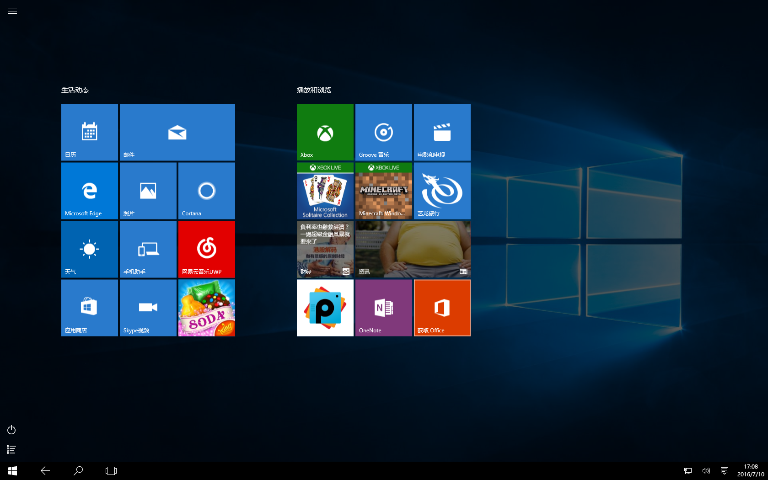Open the Skype video camera tile
Screen dimensions: 768x480
point(148,308)
